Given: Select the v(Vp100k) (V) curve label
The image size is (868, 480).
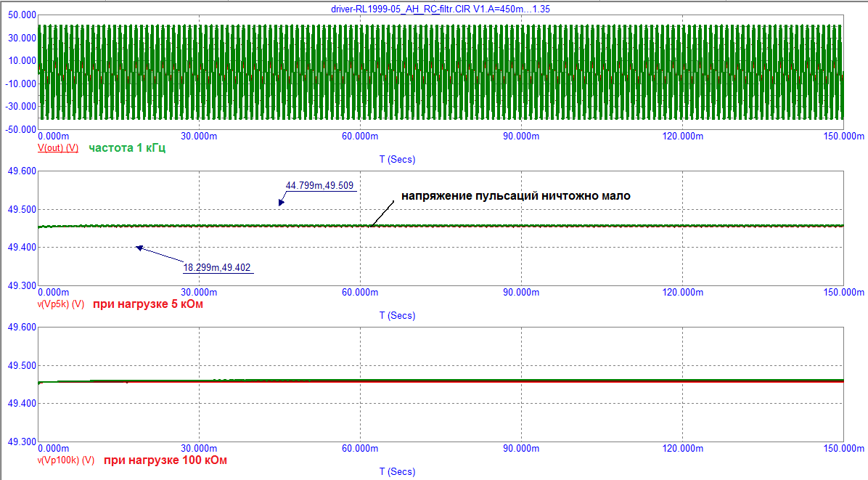Looking at the screenshot, I should [x=66, y=460].
